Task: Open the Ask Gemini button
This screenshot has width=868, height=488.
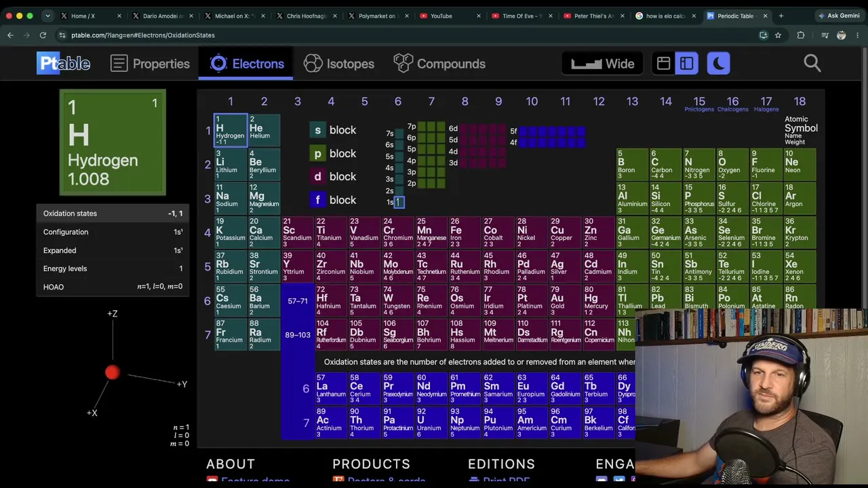Action: pyautogui.click(x=838, y=16)
